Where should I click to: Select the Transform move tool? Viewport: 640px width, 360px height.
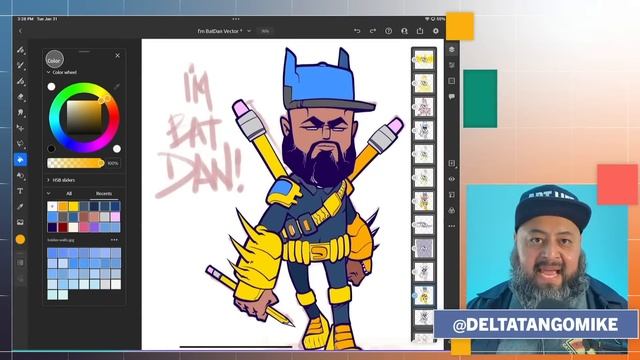(20, 128)
